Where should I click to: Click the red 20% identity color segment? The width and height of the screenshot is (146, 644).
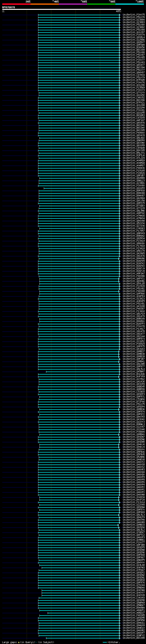click(16, 4)
